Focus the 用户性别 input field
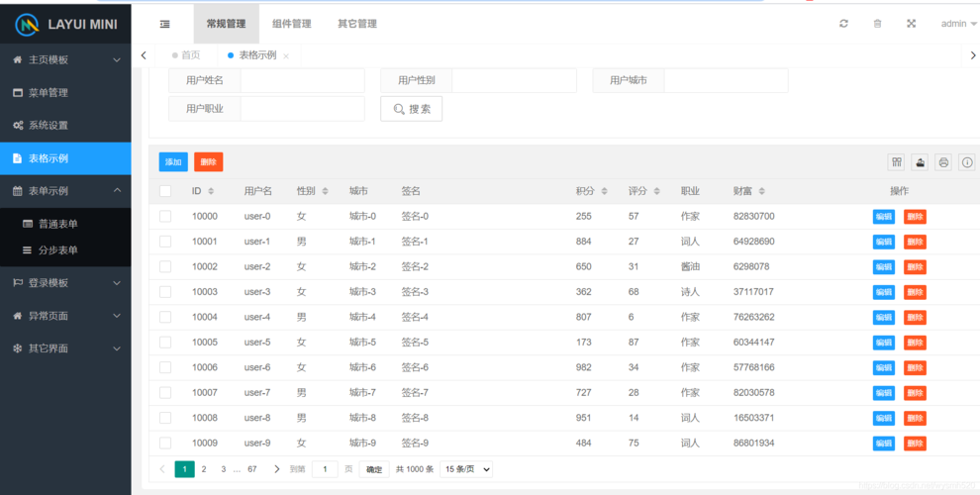The height and width of the screenshot is (495, 980). tap(515, 80)
